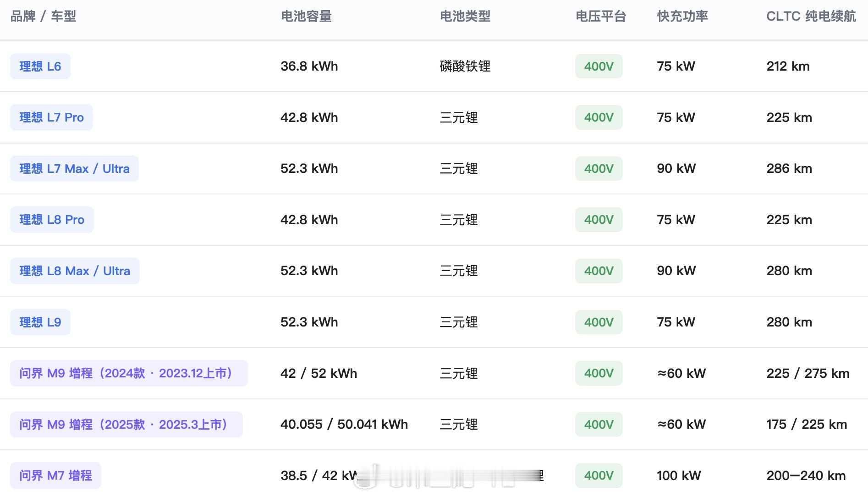Select the 理想 L9 model tag
Viewport: 868px width, 498px height.
tap(40, 322)
